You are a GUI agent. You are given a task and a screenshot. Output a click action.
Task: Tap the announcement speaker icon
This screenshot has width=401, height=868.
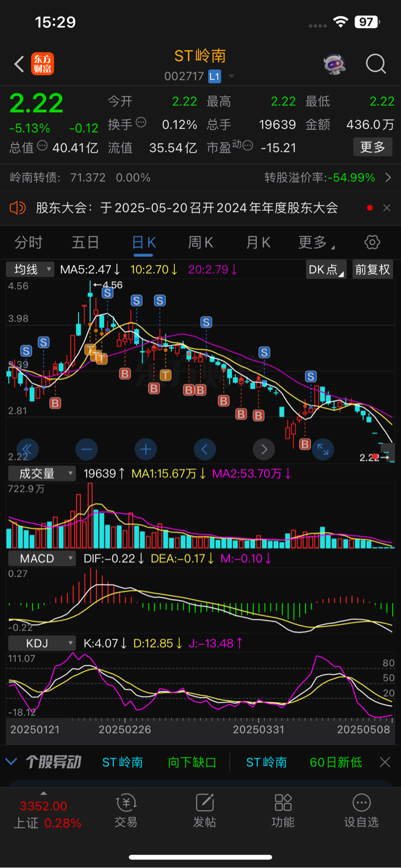pos(18,208)
